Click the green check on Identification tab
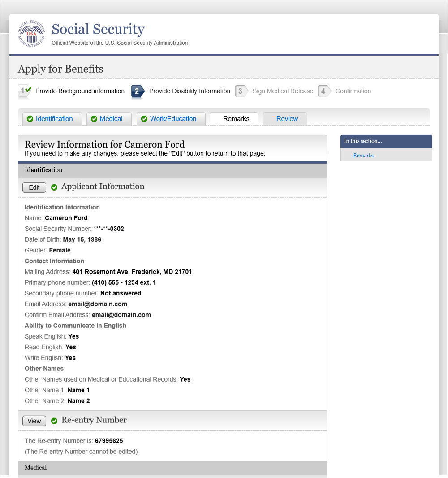The width and height of the screenshot is (448, 478). [x=30, y=119]
